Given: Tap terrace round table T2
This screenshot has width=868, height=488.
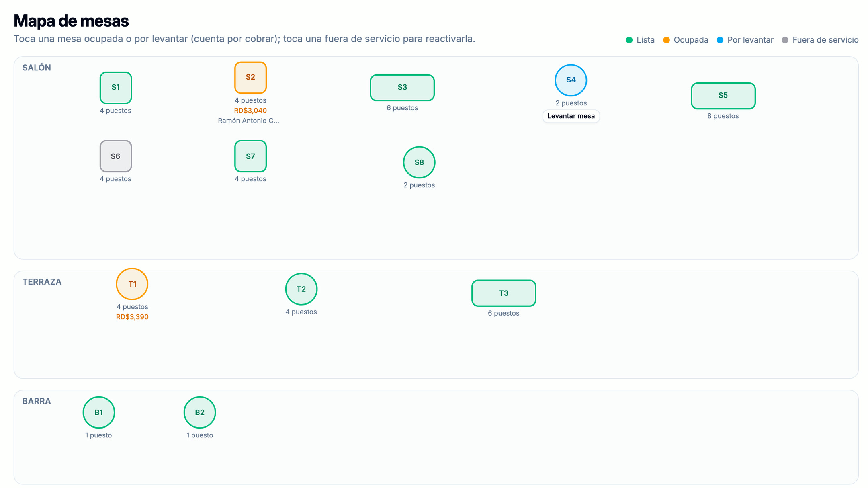Looking at the screenshot, I should pyautogui.click(x=301, y=289).
